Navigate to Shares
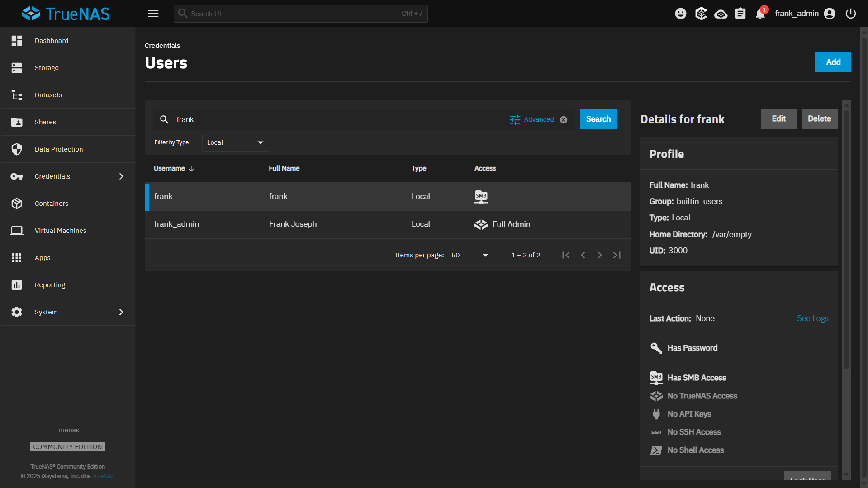 coord(68,122)
